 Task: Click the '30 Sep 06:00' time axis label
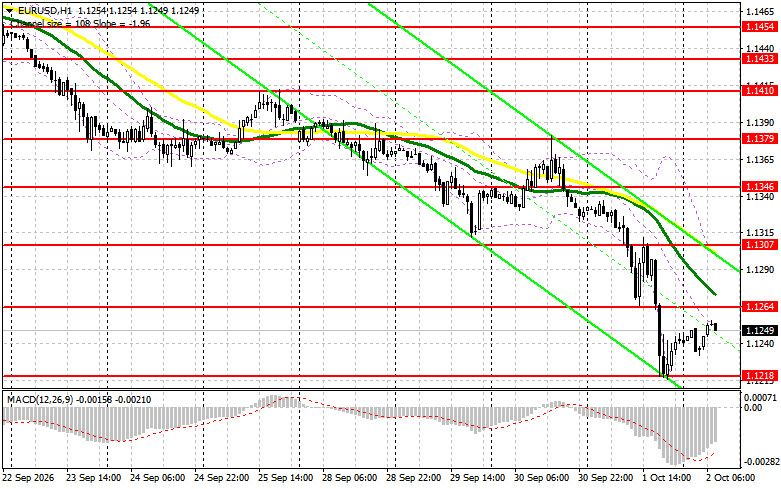541,478
